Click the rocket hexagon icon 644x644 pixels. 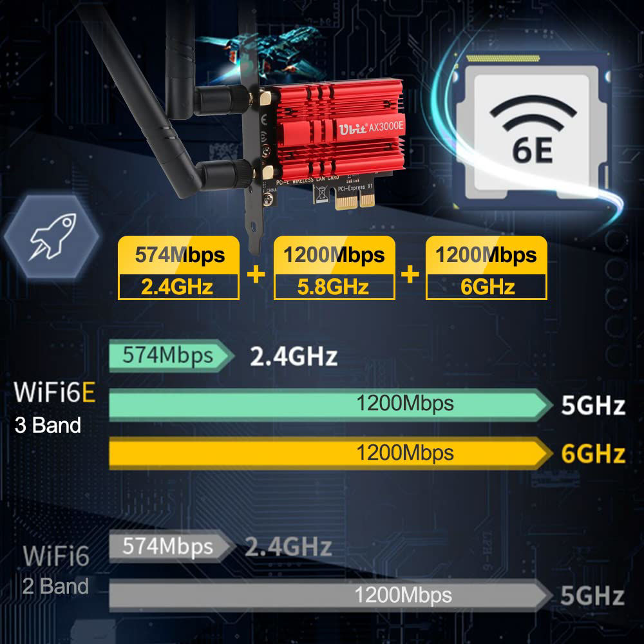click(x=52, y=237)
